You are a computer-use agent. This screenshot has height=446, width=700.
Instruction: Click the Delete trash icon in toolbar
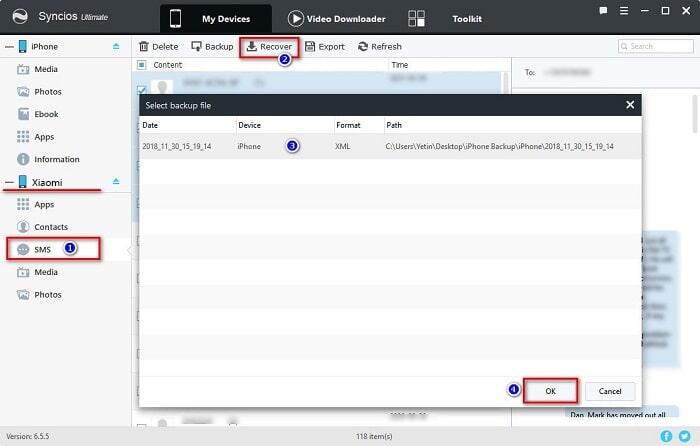144,47
